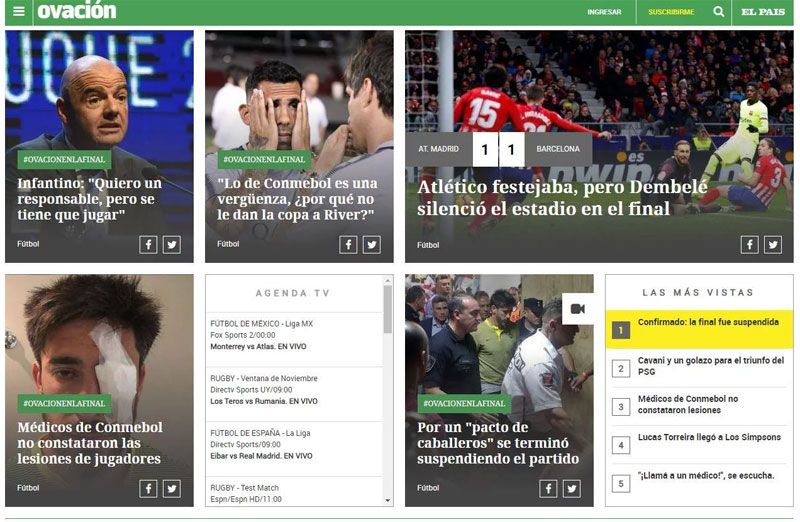
Task: Open the hamburger menu icon
Action: pos(19,12)
